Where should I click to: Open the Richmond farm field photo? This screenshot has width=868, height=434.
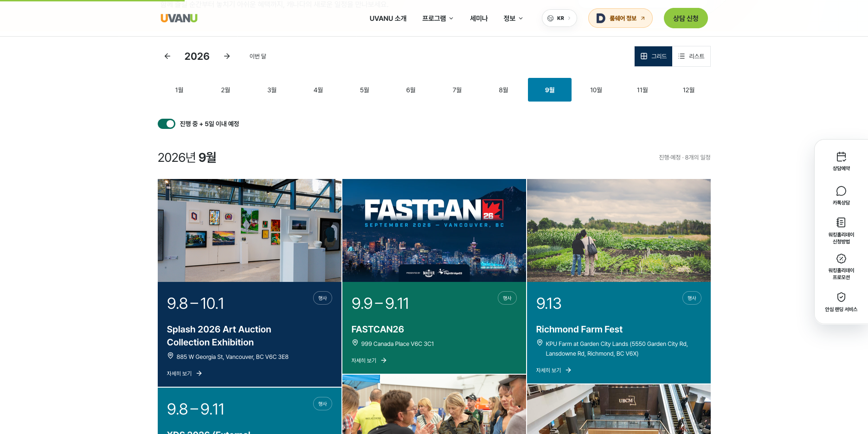tap(619, 230)
